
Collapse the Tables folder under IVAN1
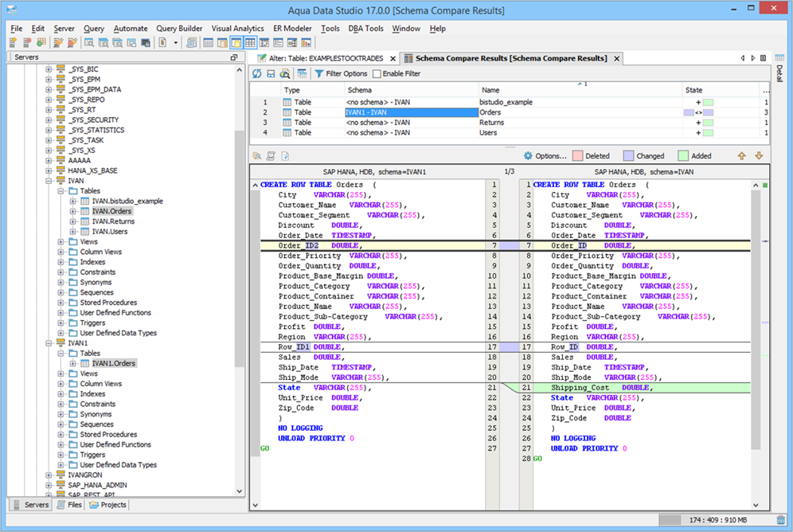(61, 353)
